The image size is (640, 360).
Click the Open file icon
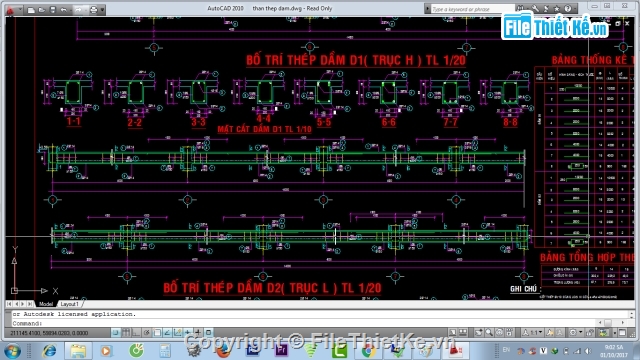[42, 10]
